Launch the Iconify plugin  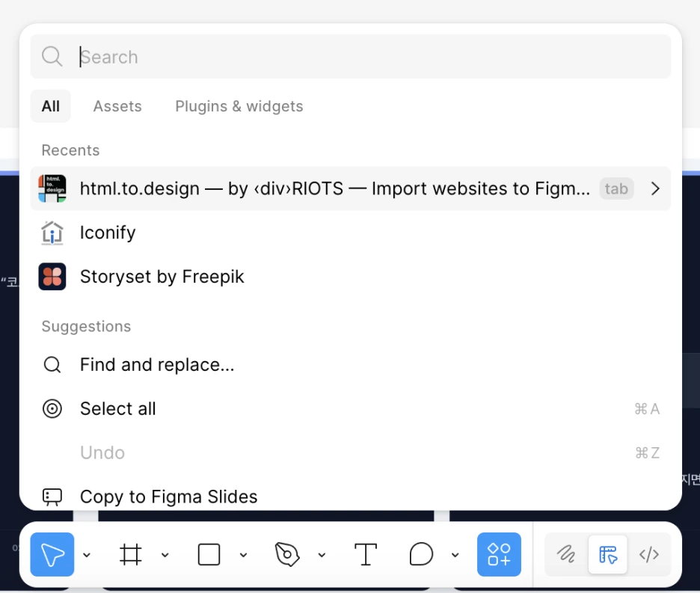[351, 233]
